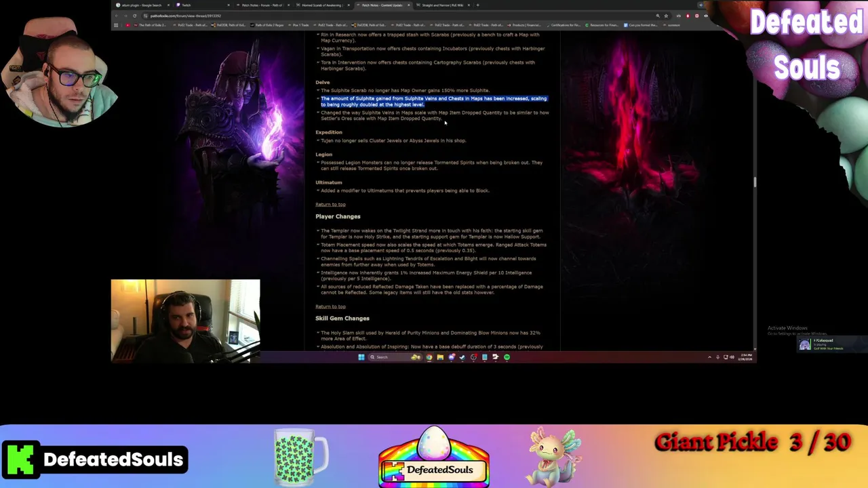This screenshot has width=868, height=488.
Task: Bookmark this page with the star icon
Action: coord(666,16)
